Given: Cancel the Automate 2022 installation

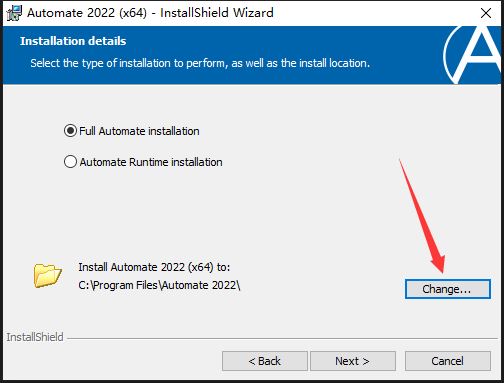Looking at the screenshot, I should tap(448, 361).
